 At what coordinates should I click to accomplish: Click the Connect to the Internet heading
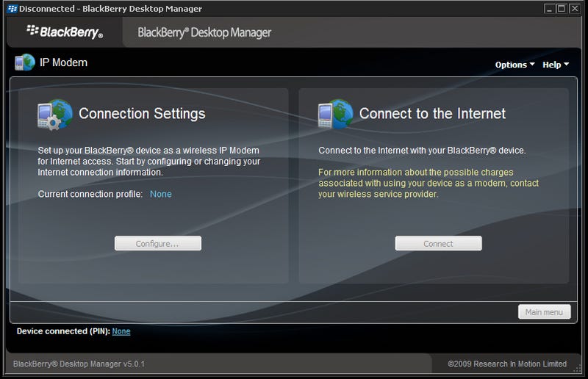tap(432, 114)
